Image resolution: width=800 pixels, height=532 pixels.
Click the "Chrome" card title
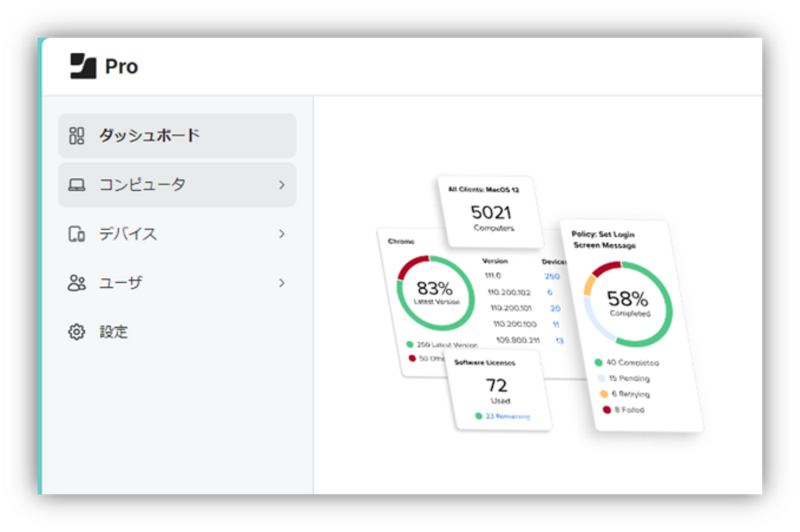(x=401, y=242)
